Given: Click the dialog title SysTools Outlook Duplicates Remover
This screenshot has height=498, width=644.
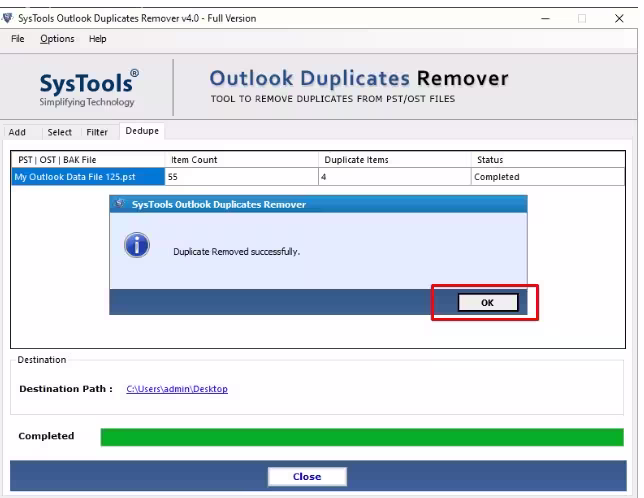Looking at the screenshot, I should 219,204.
